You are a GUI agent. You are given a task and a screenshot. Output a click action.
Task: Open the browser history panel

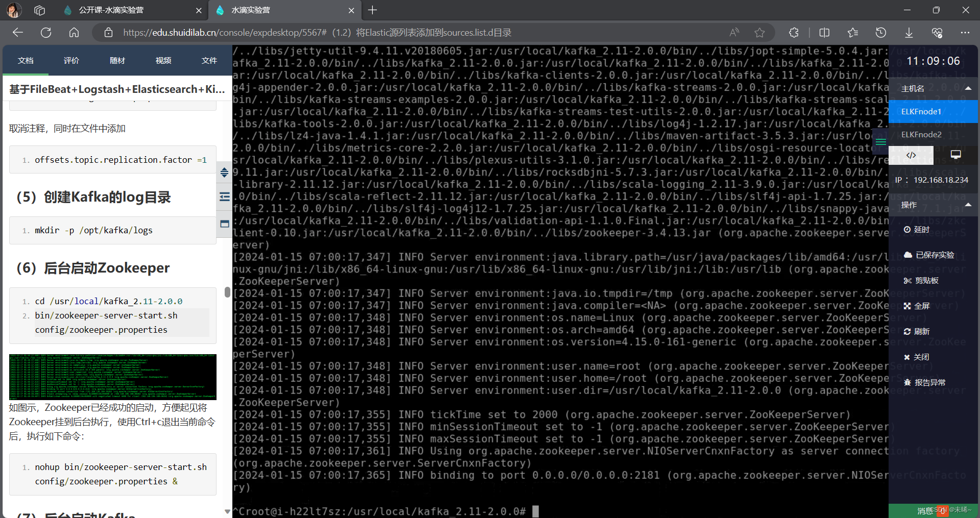pos(881,33)
